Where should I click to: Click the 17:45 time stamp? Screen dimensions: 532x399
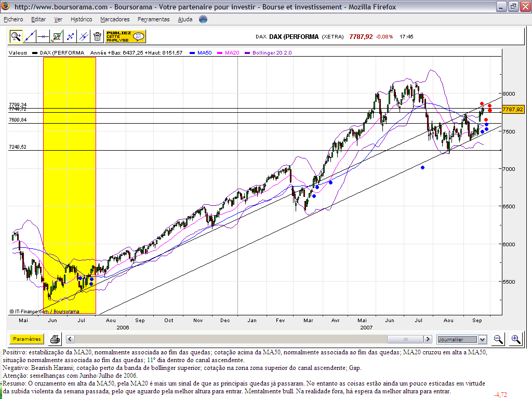(406, 37)
